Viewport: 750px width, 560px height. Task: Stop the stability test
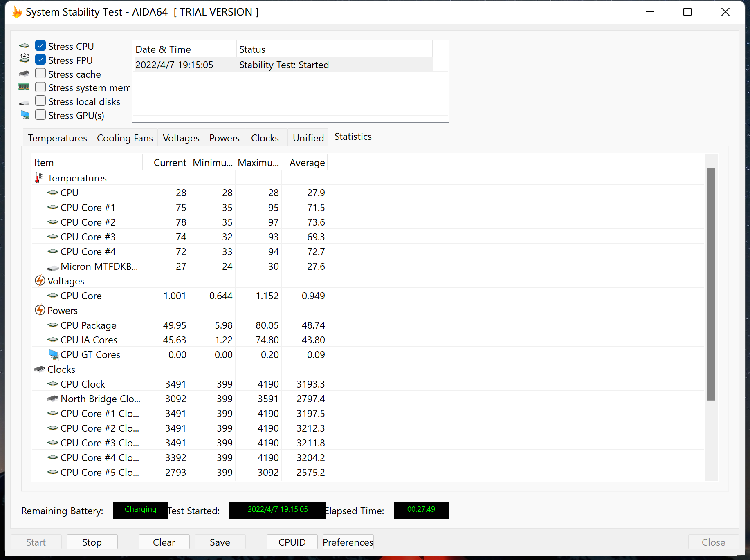tap(92, 542)
